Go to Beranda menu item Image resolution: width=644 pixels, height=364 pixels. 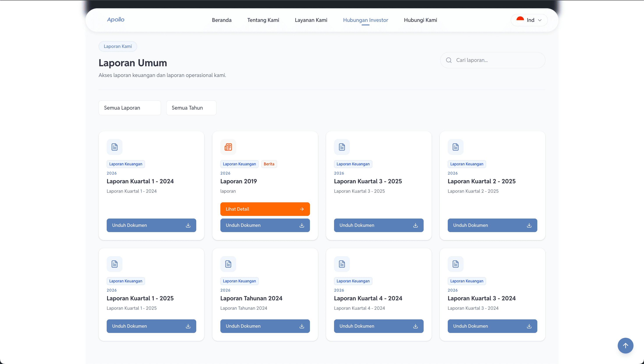coord(222,20)
